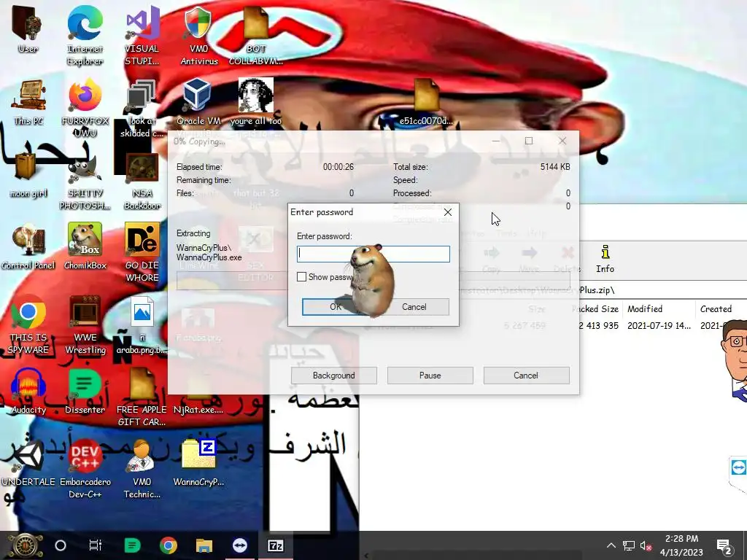Click the 7-Zip address path field
747x560 pixels.
click(x=662, y=290)
